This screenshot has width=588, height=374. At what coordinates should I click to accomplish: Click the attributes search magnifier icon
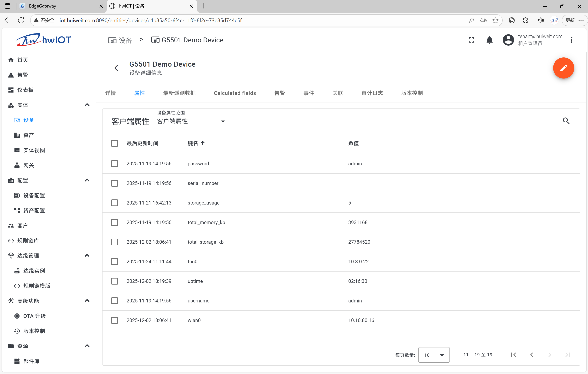pos(566,121)
